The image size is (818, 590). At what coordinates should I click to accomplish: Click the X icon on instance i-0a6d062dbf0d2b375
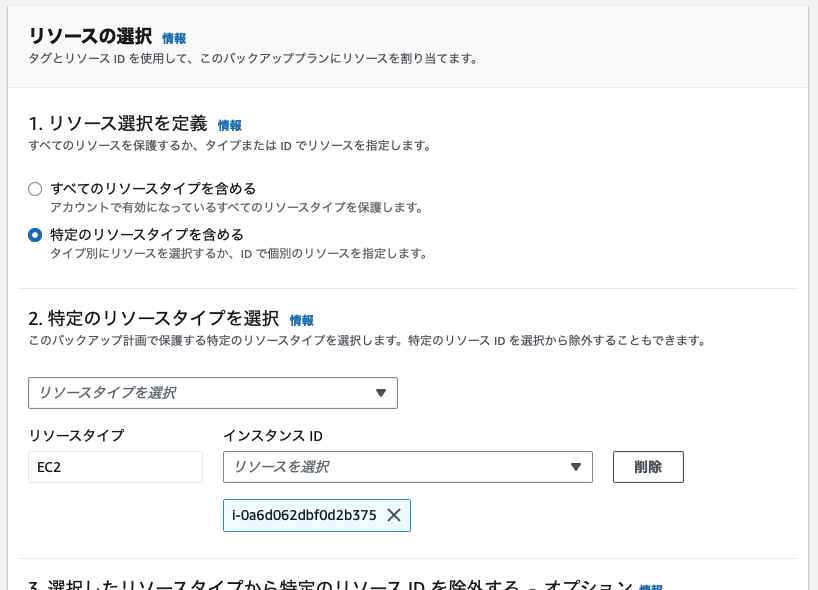click(x=394, y=515)
